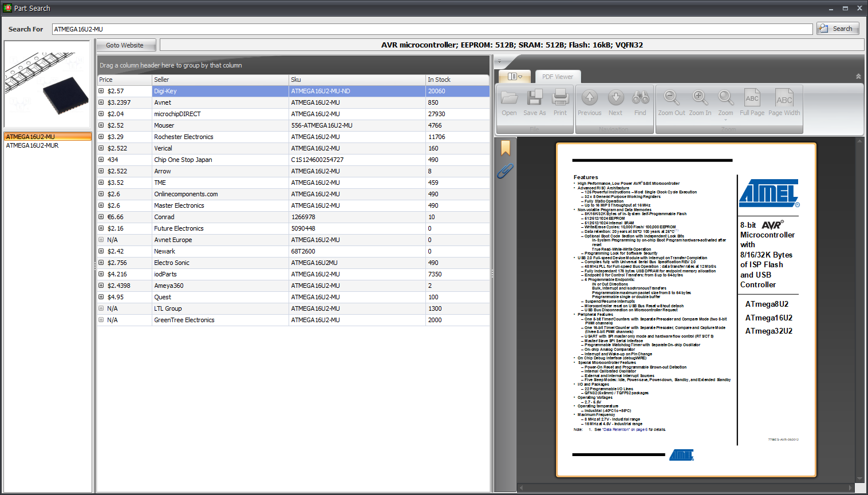Select the iodParts seller cell
The height and width of the screenshot is (495, 868).
(220, 274)
